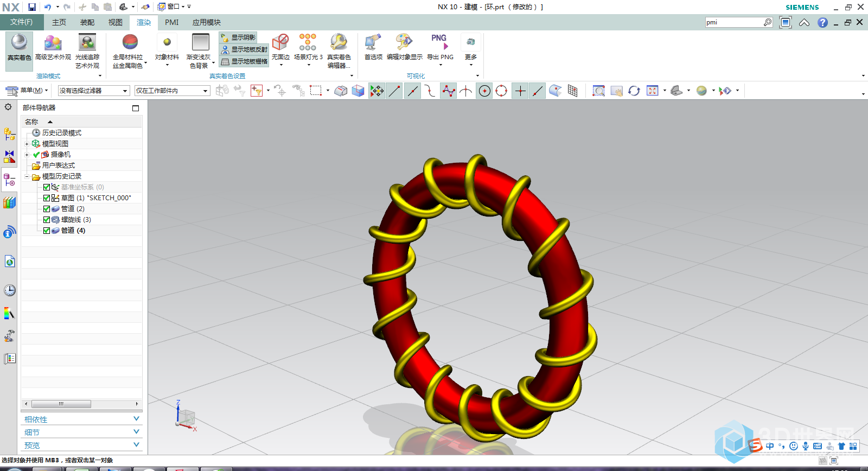
Task: Collapse the 模型历史记录 tree node
Action: tap(27, 176)
